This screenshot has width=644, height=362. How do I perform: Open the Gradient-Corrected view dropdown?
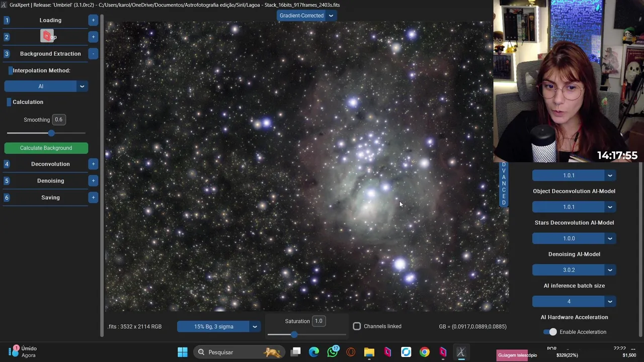click(x=306, y=16)
